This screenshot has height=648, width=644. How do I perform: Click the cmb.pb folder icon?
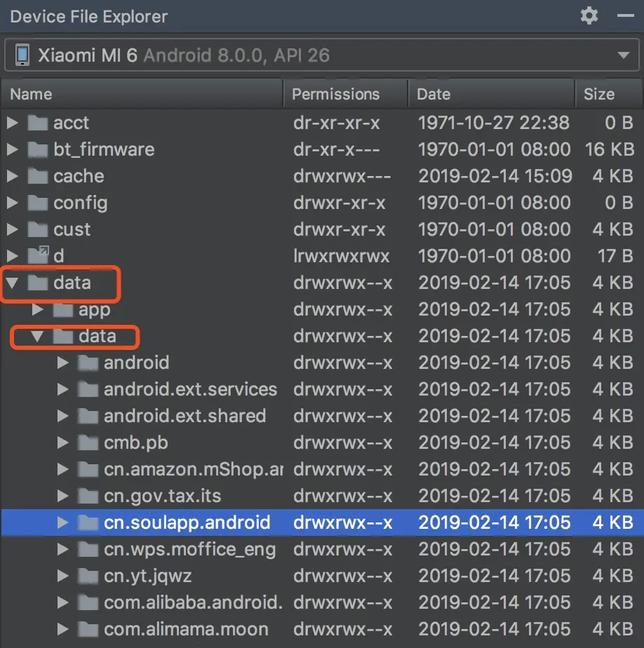(88, 443)
